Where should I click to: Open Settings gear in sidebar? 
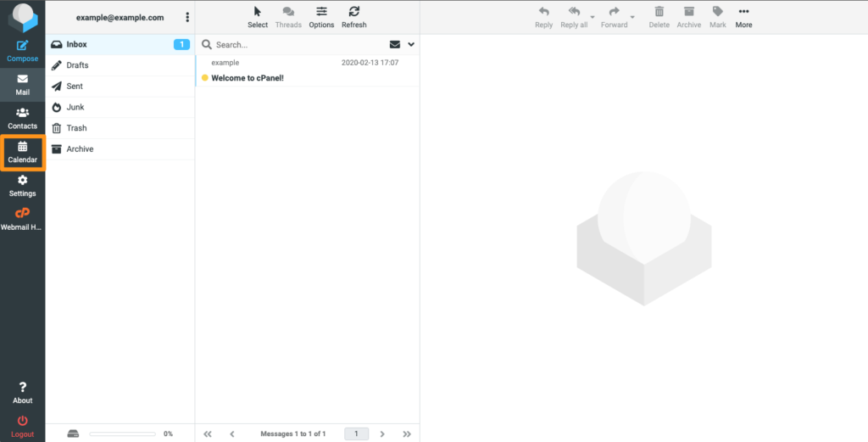pos(22,186)
